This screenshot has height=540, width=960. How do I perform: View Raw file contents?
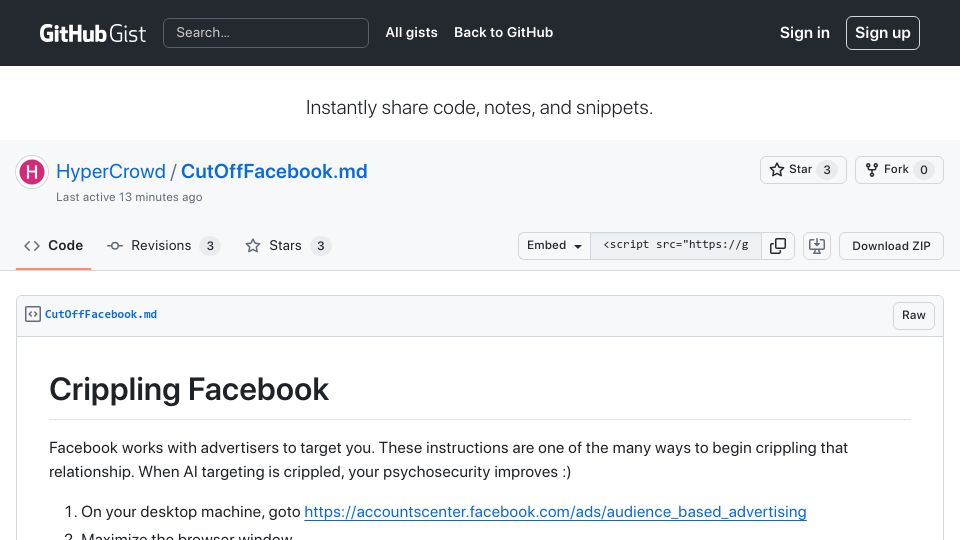tap(913, 315)
